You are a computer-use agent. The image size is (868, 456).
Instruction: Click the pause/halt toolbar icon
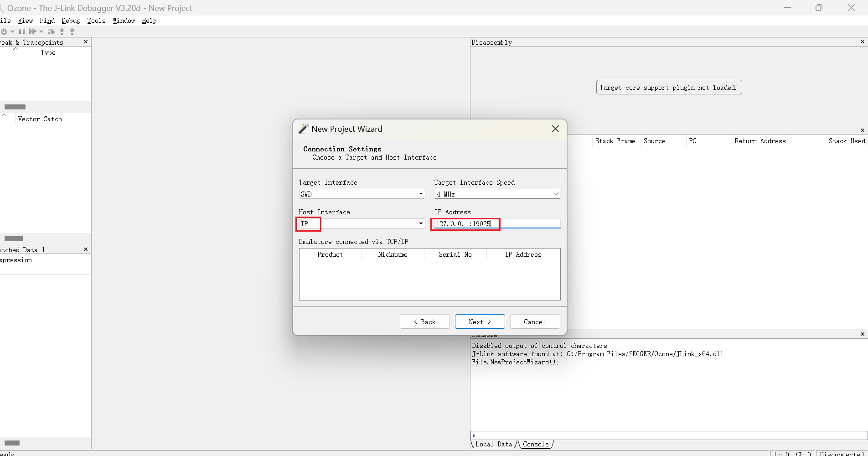[x=22, y=31]
